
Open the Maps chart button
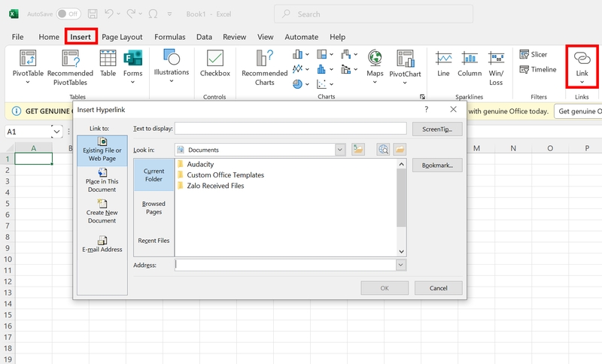pyautogui.click(x=375, y=66)
